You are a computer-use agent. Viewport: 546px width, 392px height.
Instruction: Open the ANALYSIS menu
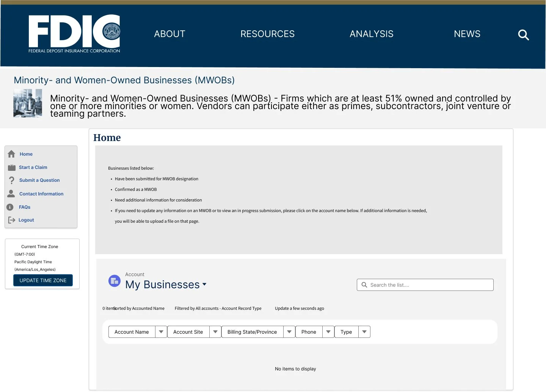(372, 34)
